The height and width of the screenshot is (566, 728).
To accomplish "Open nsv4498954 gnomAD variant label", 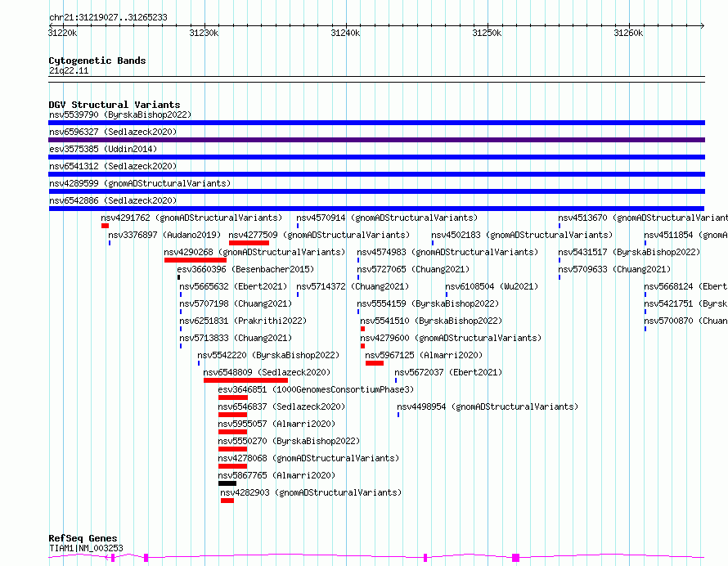I will (x=488, y=407).
